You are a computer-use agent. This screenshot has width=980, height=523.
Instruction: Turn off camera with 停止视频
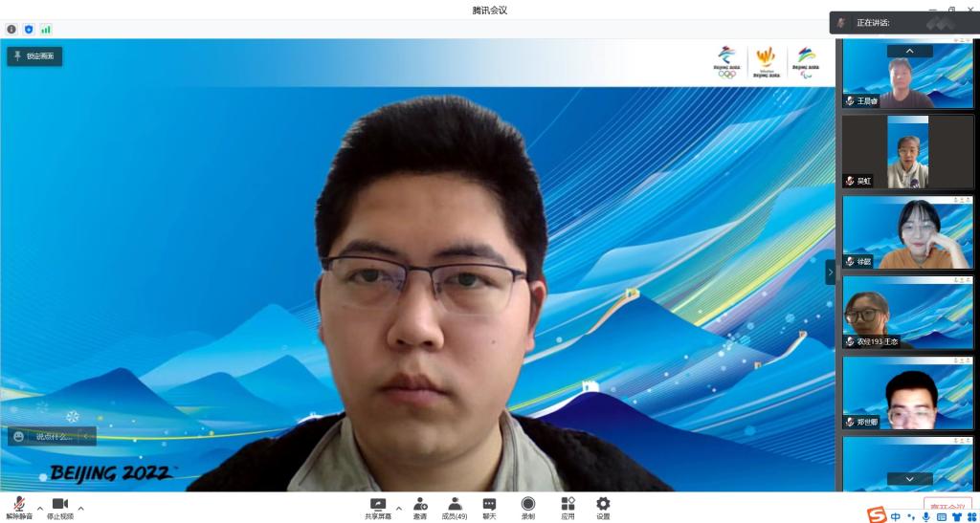pos(59,508)
